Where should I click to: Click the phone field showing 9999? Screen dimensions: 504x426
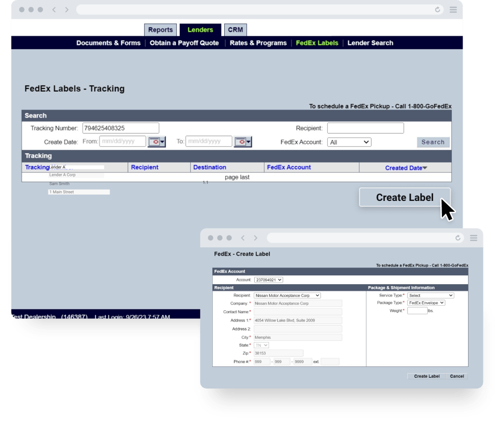click(x=303, y=362)
